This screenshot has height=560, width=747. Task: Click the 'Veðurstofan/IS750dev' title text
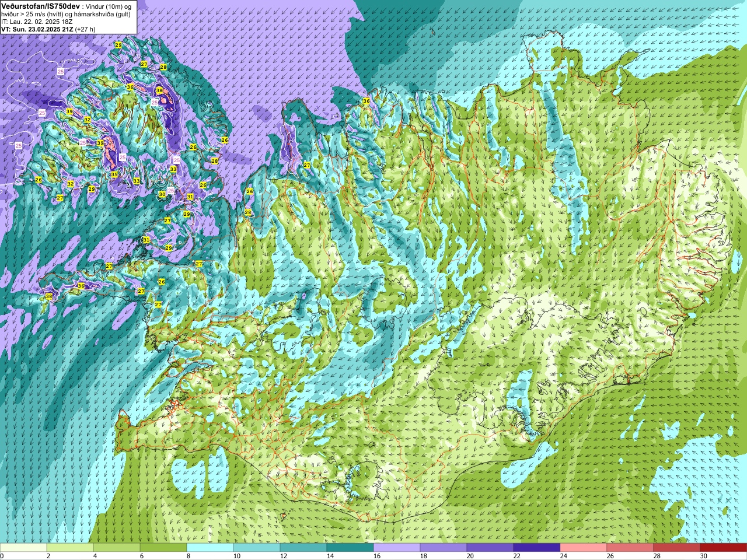click(40, 5)
